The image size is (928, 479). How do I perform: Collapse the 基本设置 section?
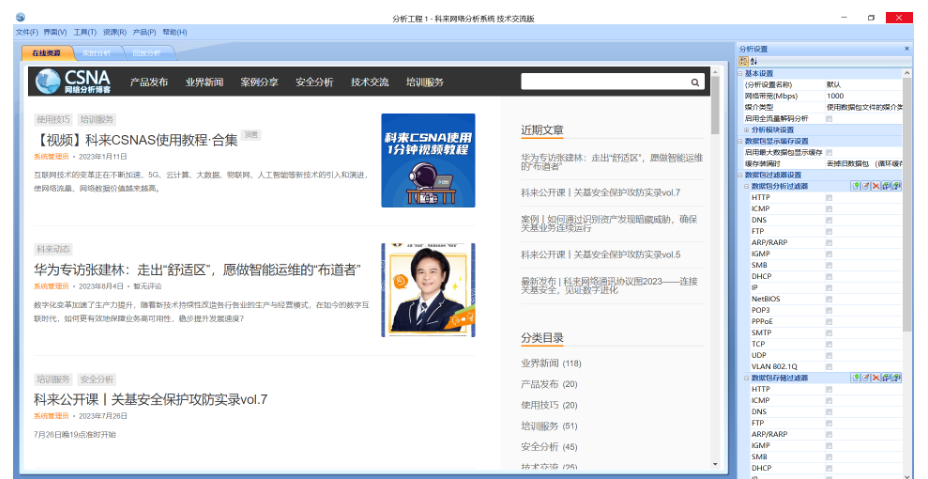pyautogui.click(x=740, y=73)
